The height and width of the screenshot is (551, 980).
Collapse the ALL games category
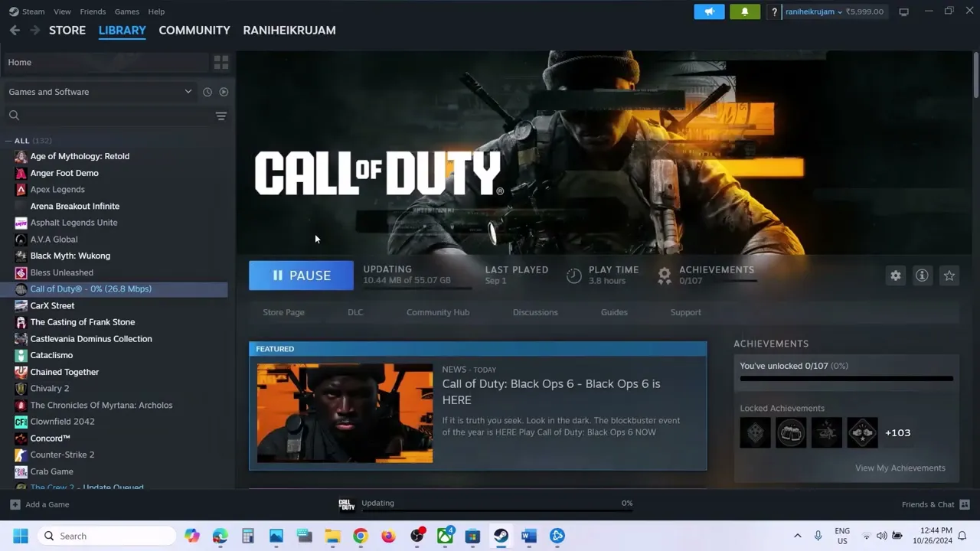tap(8, 141)
